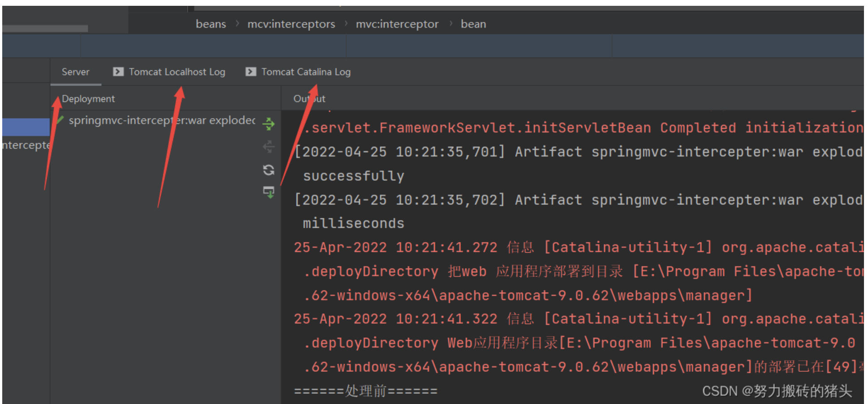Click green checkmark beside springmvc-intercepter artifact
Image resolution: width=868 pixels, height=404 pixels.
click(60, 120)
